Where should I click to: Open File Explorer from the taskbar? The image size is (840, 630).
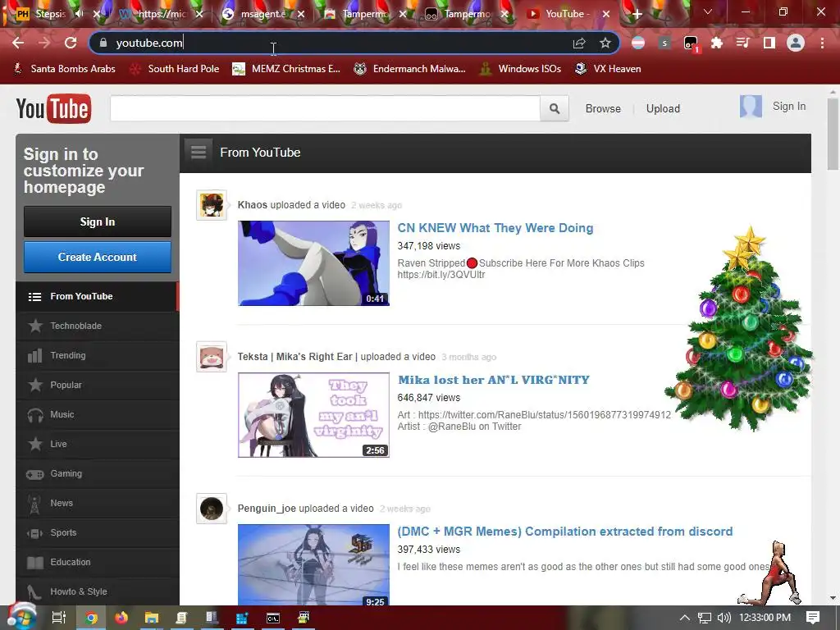[x=152, y=618]
